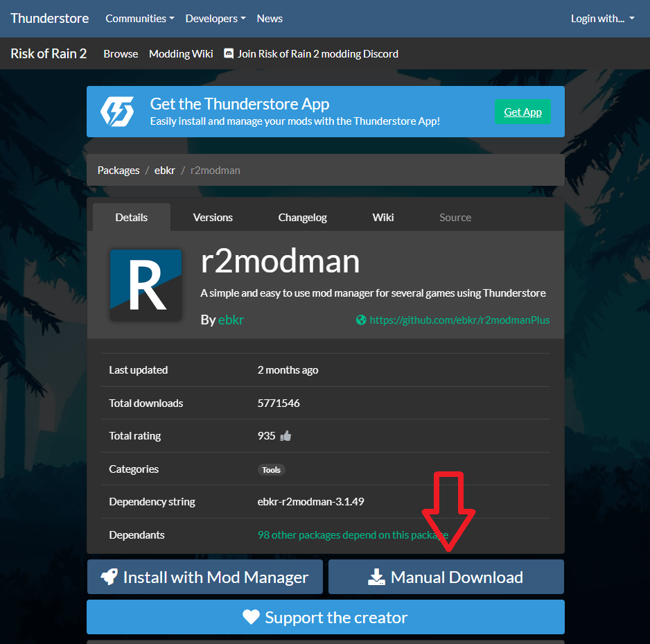The width and height of the screenshot is (650, 644).
Task: Click the download icon on Manual Download
Action: tap(376, 577)
